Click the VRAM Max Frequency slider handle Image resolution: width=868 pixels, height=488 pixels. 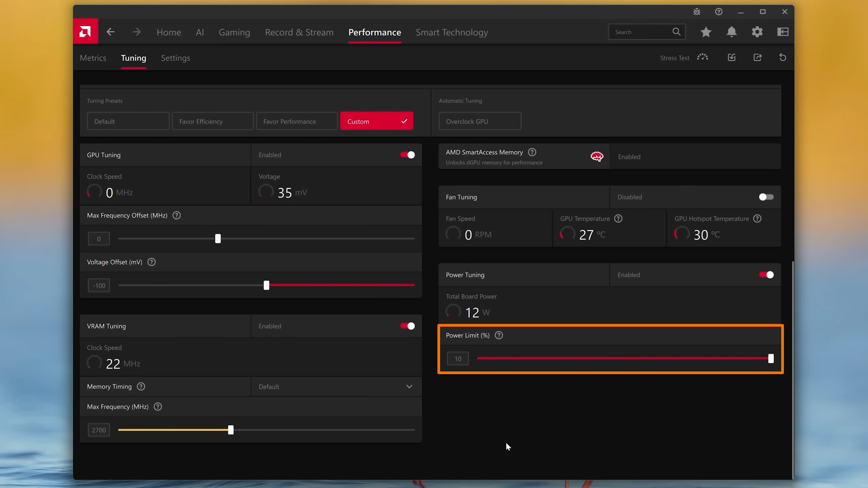231,430
